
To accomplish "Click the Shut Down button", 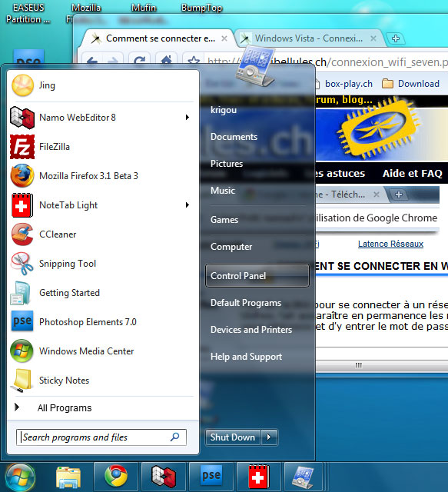I will (x=233, y=437).
